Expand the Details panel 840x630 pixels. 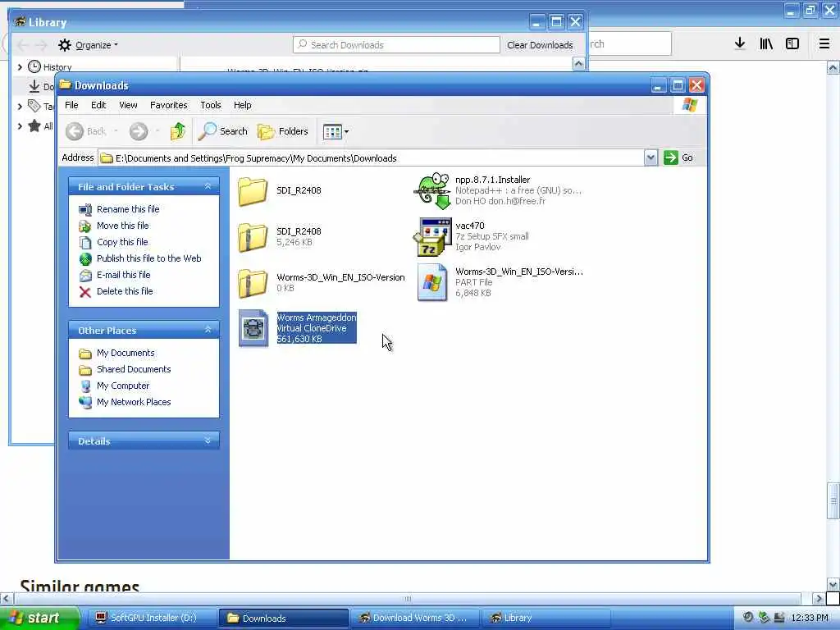208,441
